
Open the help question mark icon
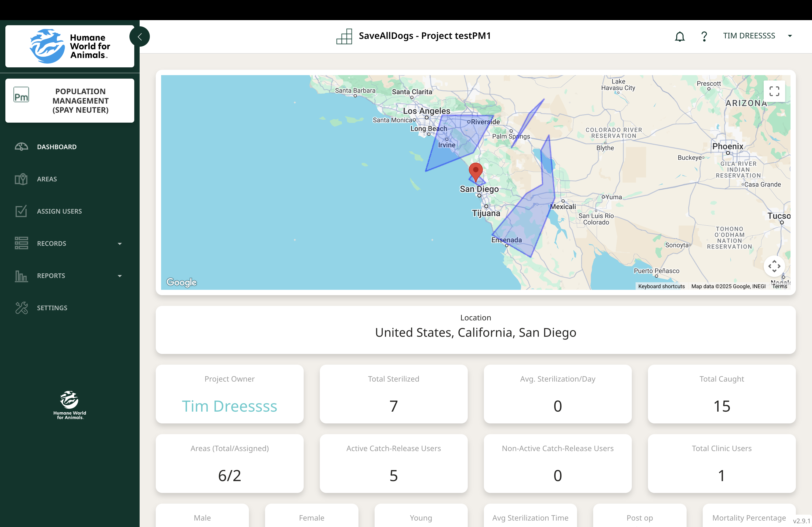[704, 36]
